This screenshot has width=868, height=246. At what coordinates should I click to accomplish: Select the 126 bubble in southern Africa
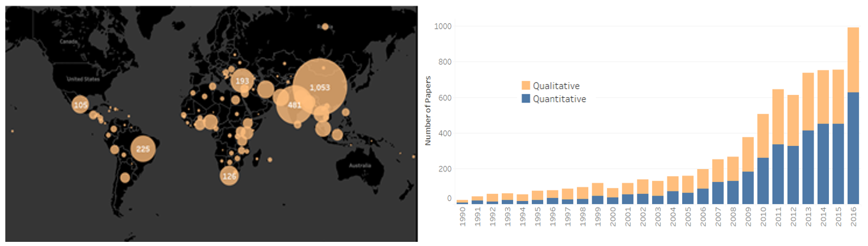(x=229, y=176)
